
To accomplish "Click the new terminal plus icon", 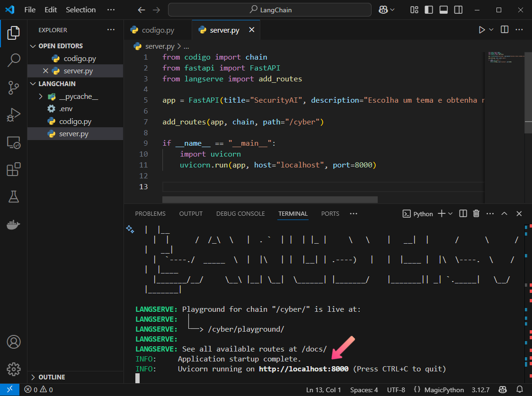I will pos(442,213).
